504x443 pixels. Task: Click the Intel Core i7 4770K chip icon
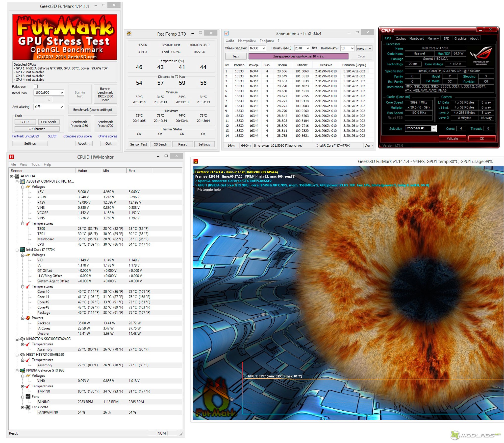pyautogui.click(x=23, y=249)
